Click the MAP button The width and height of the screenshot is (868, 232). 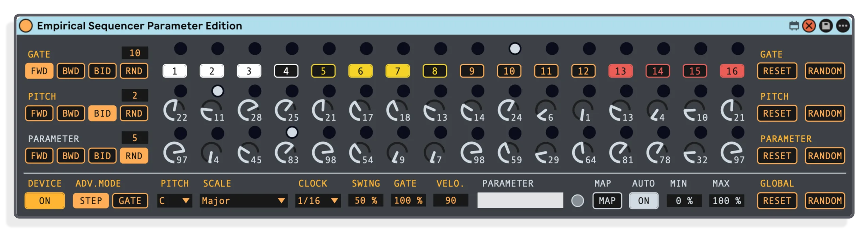tap(607, 201)
